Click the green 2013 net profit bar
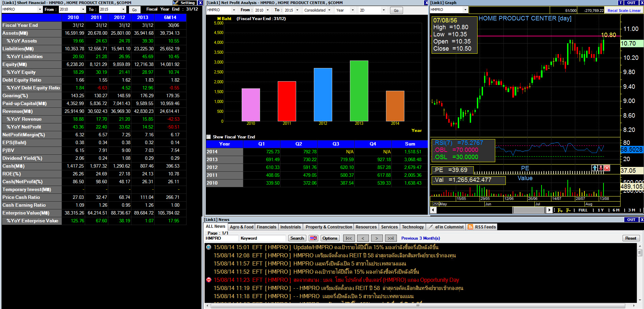Image resolution: width=644 pixels, height=309 pixels. click(x=359, y=91)
